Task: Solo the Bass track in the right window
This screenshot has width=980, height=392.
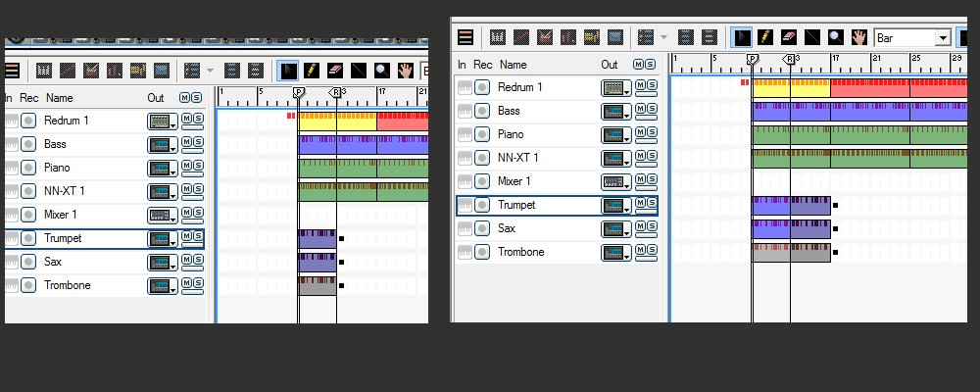Action: pyautogui.click(x=650, y=109)
